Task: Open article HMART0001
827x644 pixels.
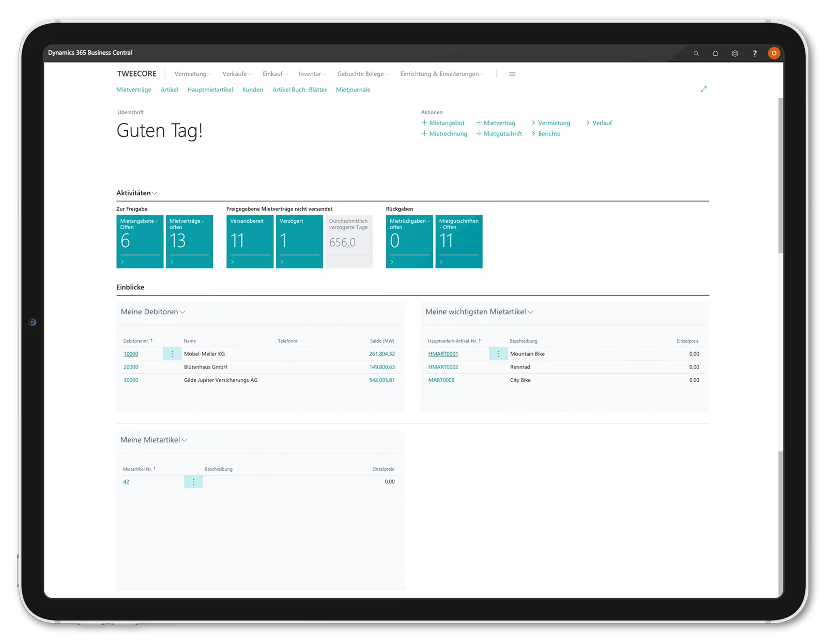Action: click(443, 354)
